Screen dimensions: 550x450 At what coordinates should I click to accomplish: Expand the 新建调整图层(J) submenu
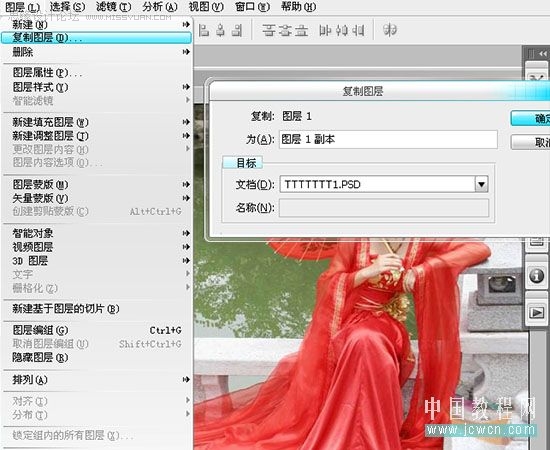[96, 136]
